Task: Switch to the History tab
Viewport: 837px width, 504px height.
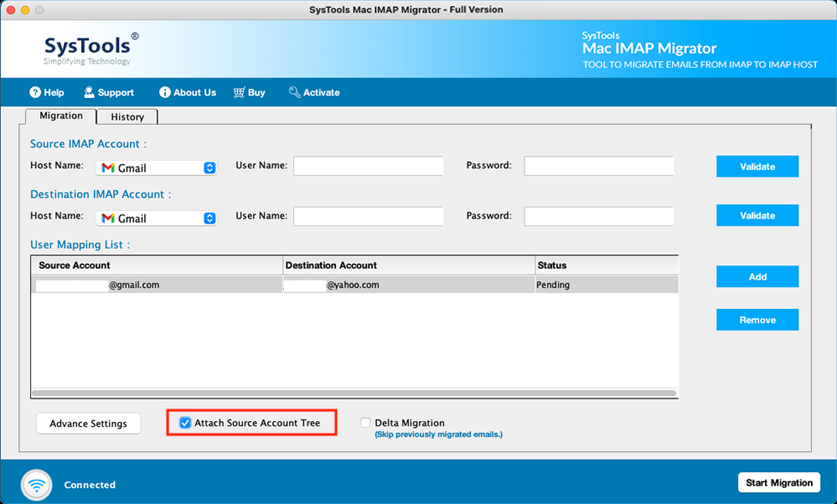Action: click(127, 117)
